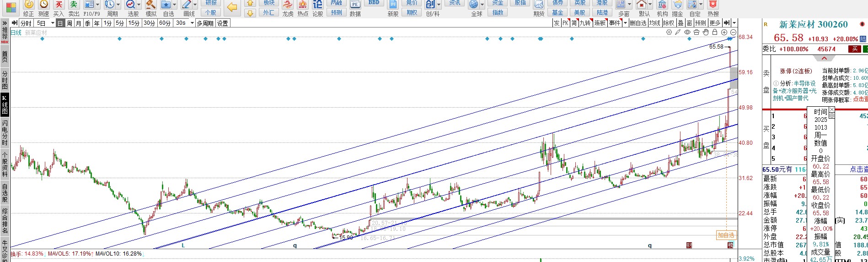Toggle the eye visibility icon above chart
The width and height of the screenshot is (868, 262).
687,32
